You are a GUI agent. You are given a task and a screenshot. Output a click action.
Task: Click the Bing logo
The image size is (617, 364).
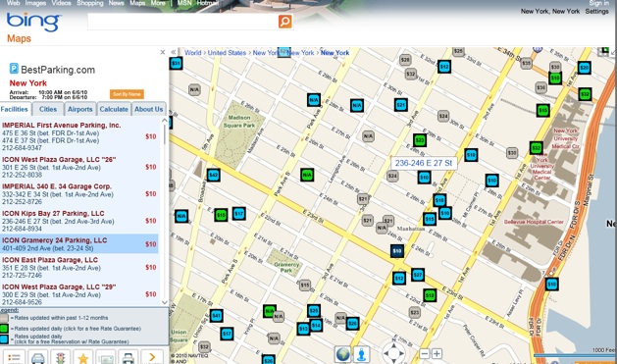33,22
